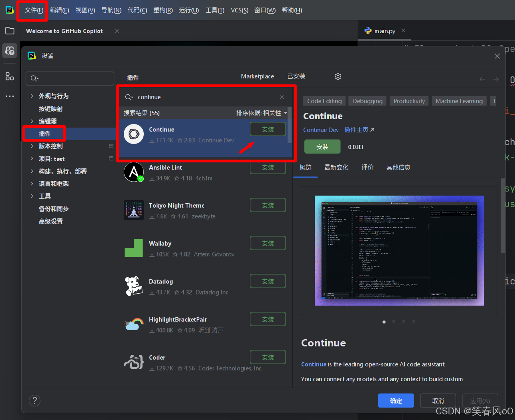Go forward with the right arrow
This screenshot has height=420, width=515.
tap(496, 79)
